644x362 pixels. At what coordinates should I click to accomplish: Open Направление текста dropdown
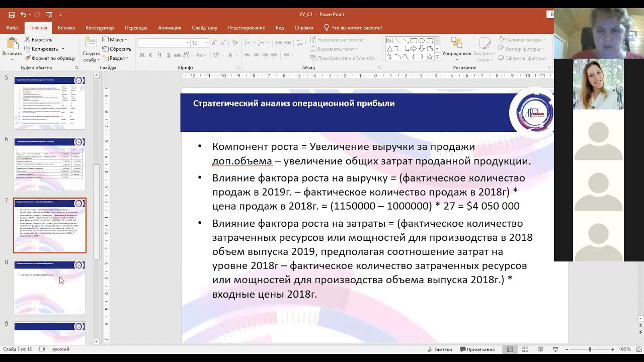pyautogui.click(x=338, y=40)
